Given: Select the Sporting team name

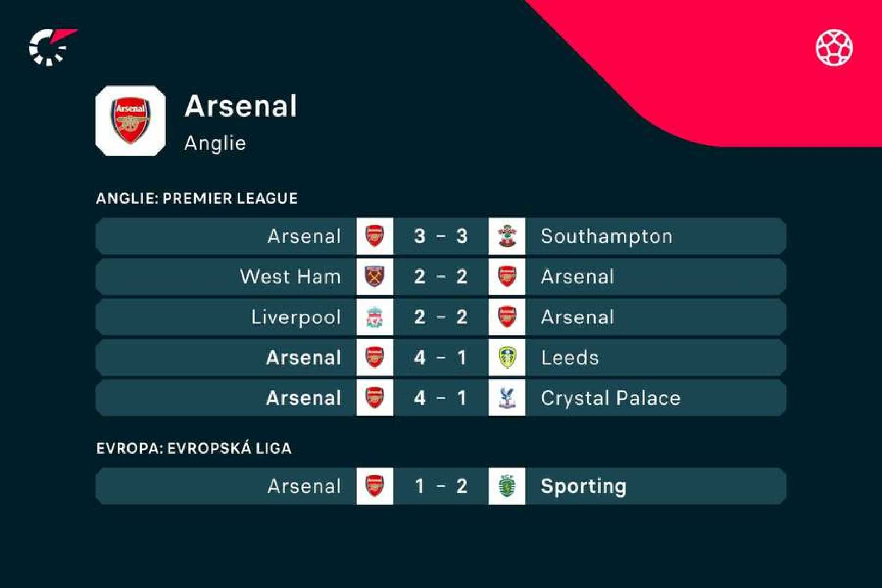Looking at the screenshot, I should pos(584,486).
